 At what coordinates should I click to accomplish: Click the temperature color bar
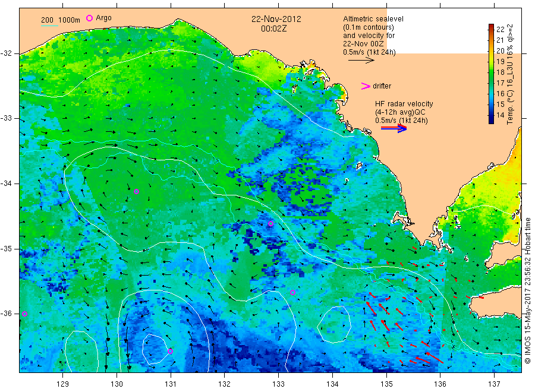[x=492, y=74]
